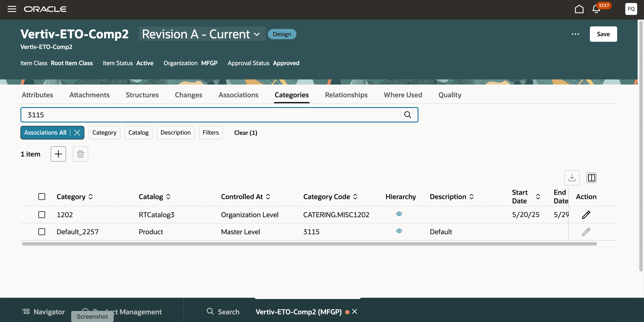Open the hamburger navigation menu icon
The height and width of the screenshot is (322, 644).
tap(12, 9)
